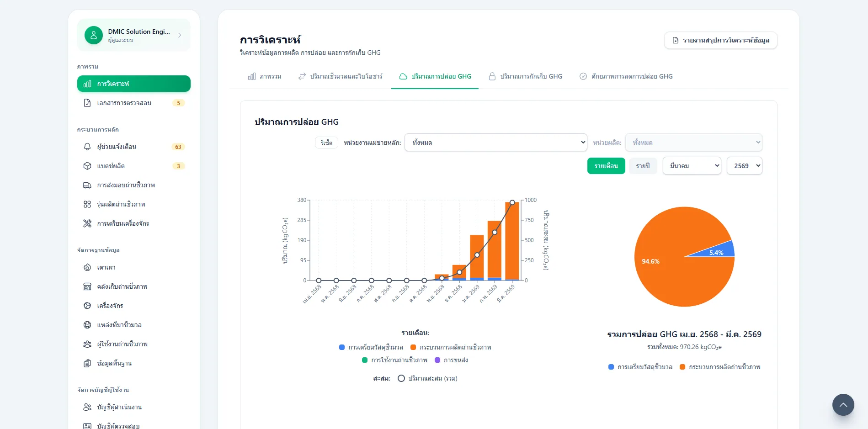
Task: Click รายงานสรุปการวิเคราะห์ข้อมูล button
Action: click(x=720, y=40)
